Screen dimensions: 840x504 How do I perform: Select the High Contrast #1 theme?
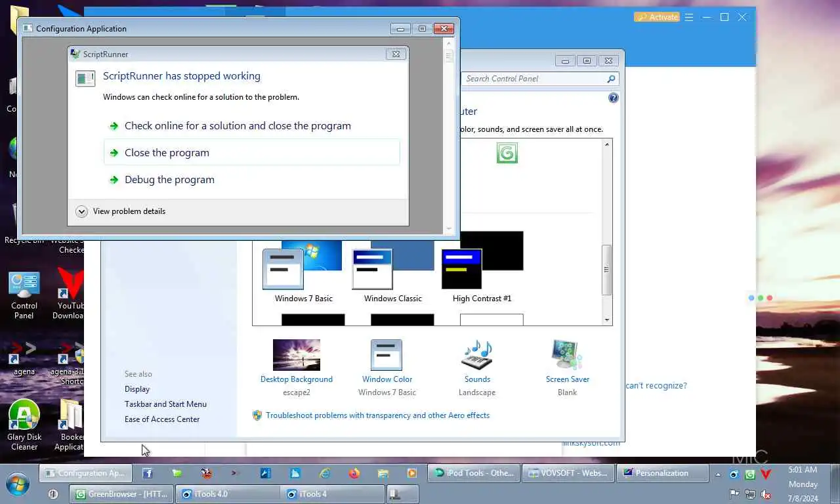click(482, 268)
